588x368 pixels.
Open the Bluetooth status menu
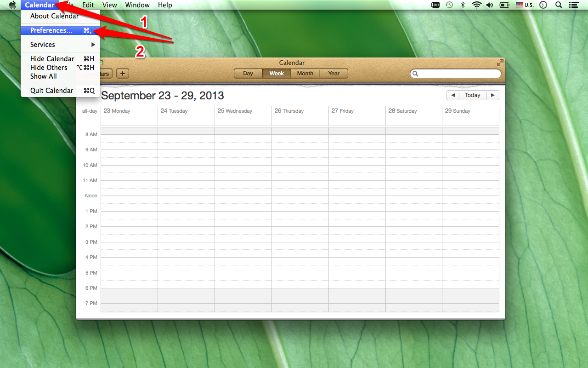click(463, 5)
